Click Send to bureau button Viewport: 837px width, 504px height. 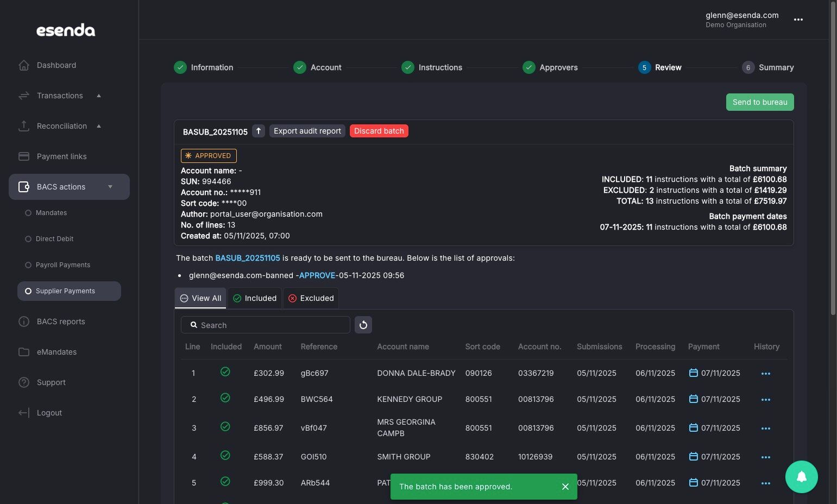[760, 102]
